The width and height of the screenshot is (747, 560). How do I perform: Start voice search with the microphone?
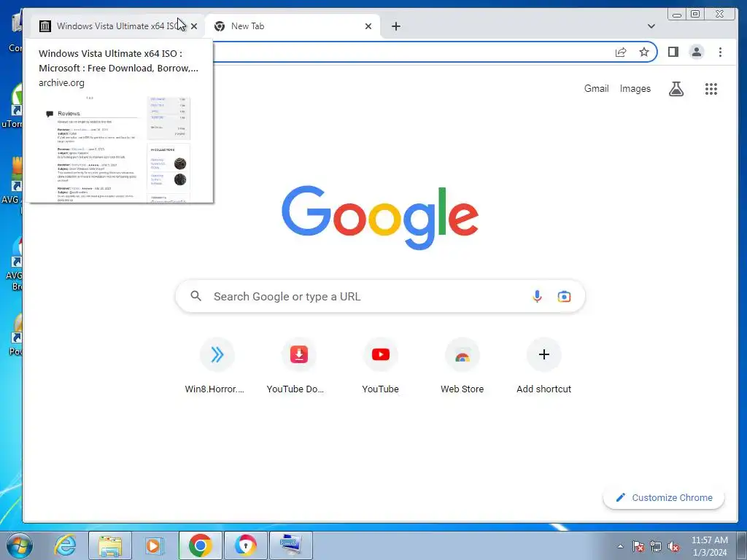point(537,296)
